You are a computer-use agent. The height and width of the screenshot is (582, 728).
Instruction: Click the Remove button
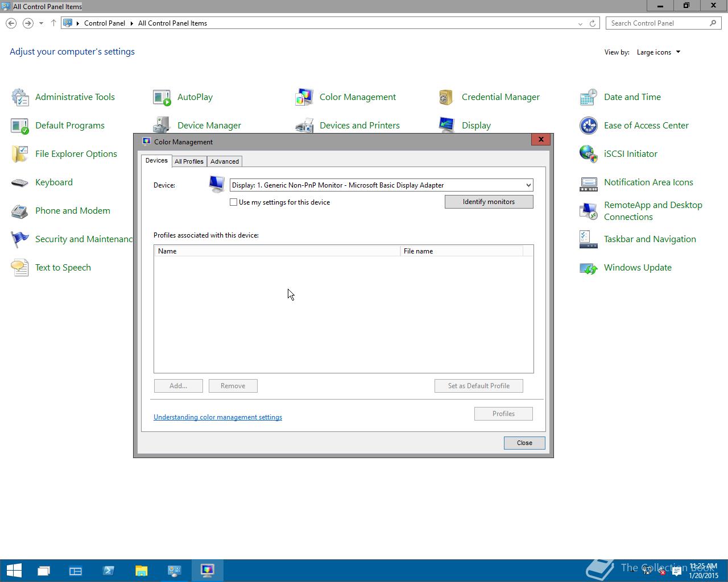pos(233,386)
